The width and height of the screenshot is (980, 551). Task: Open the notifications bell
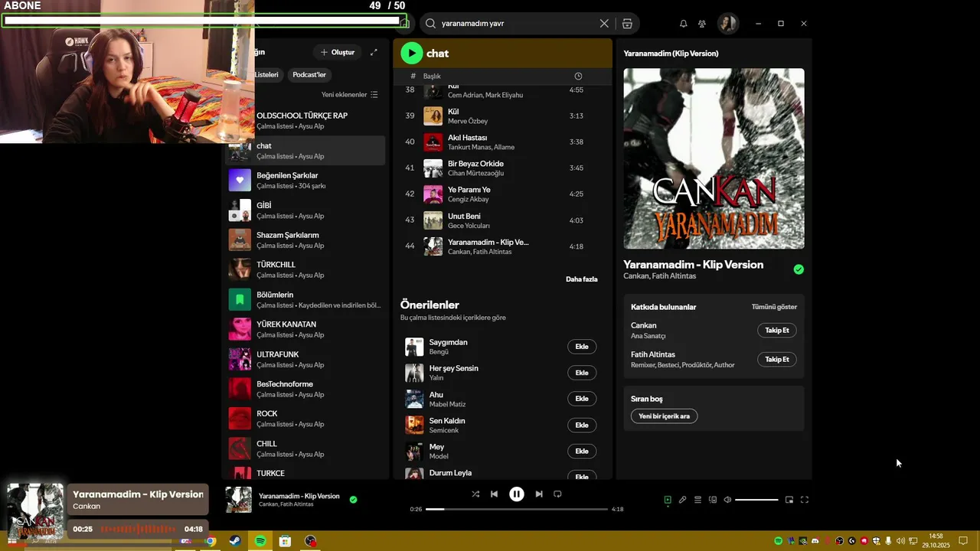[684, 24]
